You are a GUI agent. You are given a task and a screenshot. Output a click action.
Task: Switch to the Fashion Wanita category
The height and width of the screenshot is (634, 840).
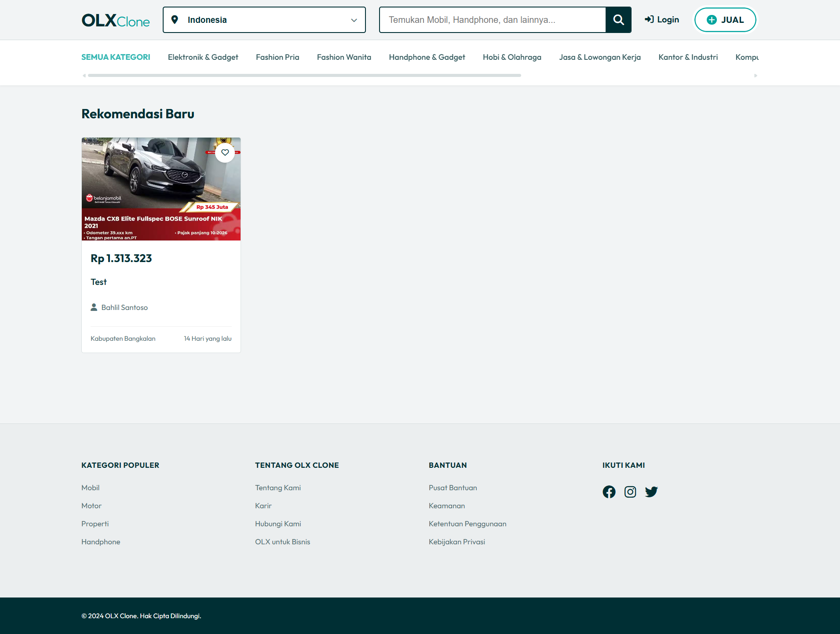click(x=344, y=57)
